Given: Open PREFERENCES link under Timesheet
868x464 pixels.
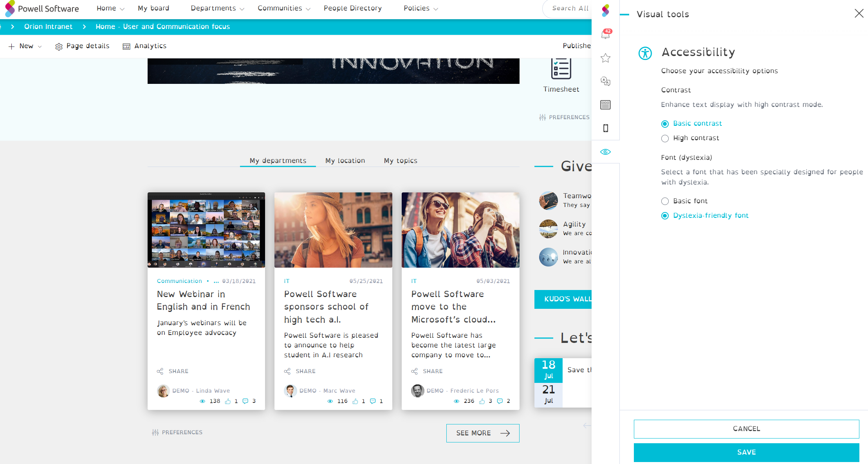Looking at the screenshot, I should pos(564,117).
